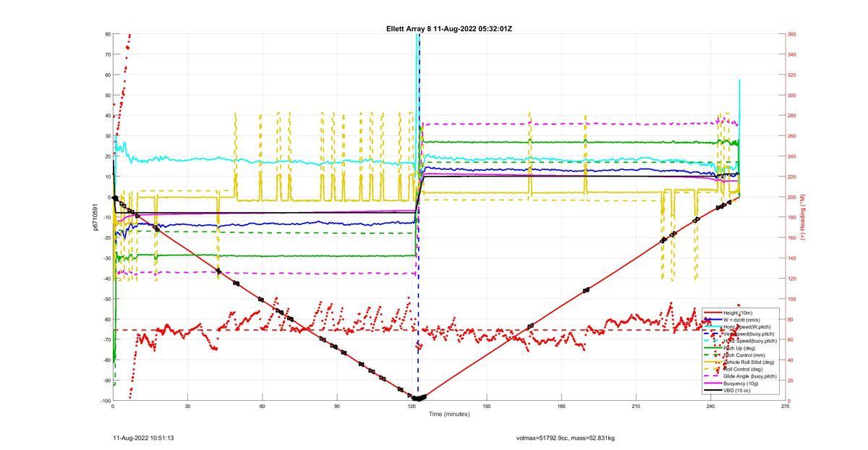Click the x-axis tick label 120

pyautogui.click(x=412, y=407)
